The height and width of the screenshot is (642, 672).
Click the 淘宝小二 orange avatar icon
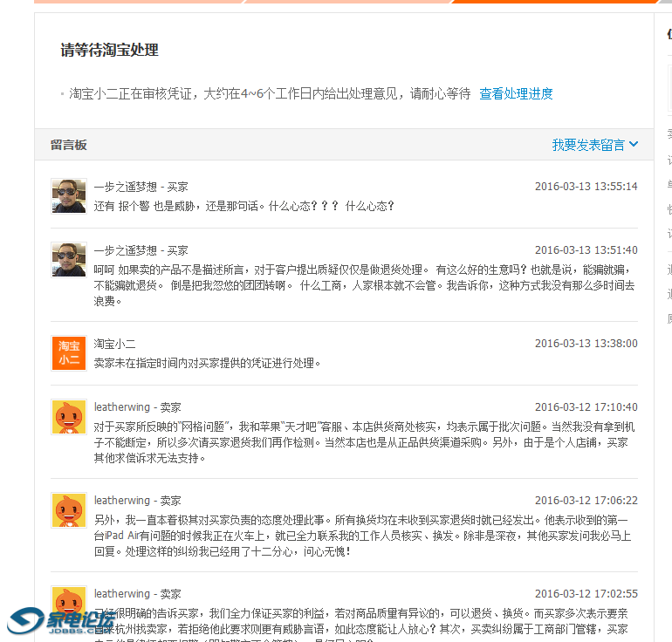pos(69,353)
